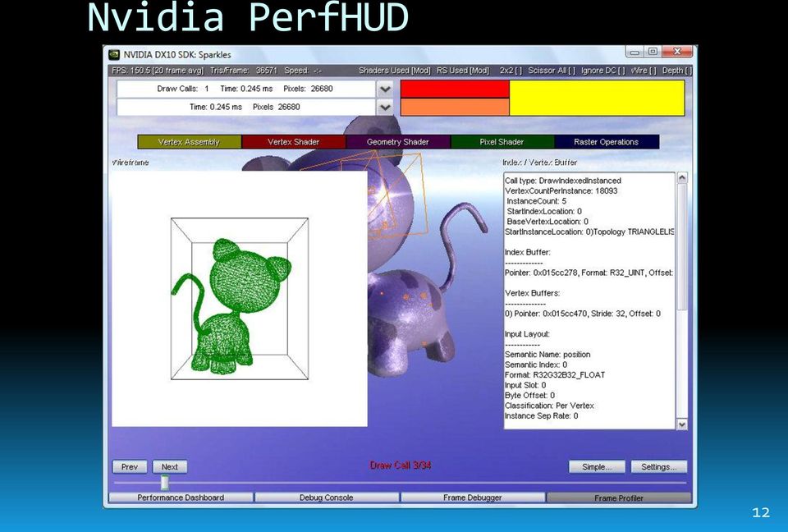Click 'Semantic Index: 0' line
788x532 pixels.
pyautogui.click(x=536, y=365)
